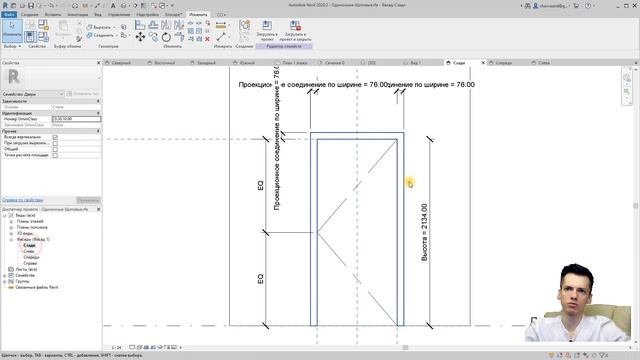Image resolution: width=640 pixels, height=360 pixels.
Task: Click the 'Высота = 2134.00' dimension label
Action: tap(424, 233)
